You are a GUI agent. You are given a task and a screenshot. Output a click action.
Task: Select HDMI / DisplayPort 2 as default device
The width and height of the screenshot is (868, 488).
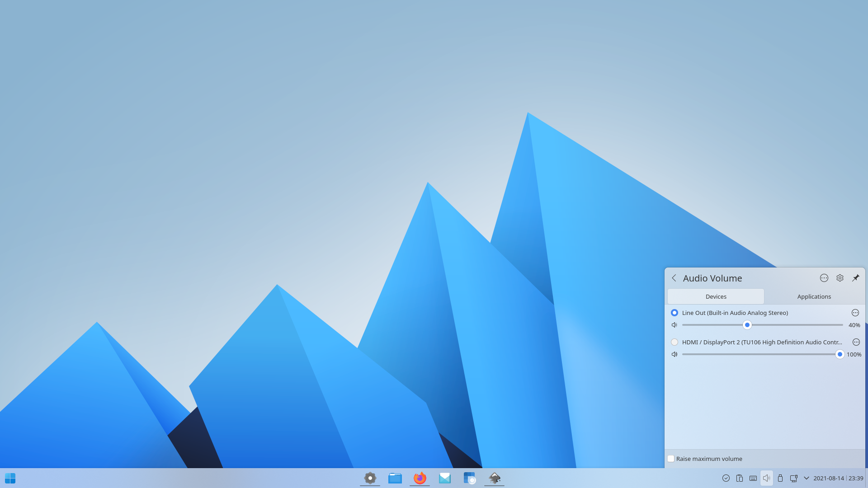point(675,342)
